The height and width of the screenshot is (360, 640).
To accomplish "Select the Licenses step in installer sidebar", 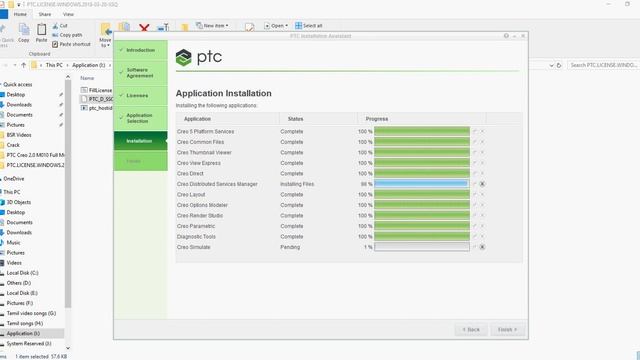I will [x=140, y=96].
